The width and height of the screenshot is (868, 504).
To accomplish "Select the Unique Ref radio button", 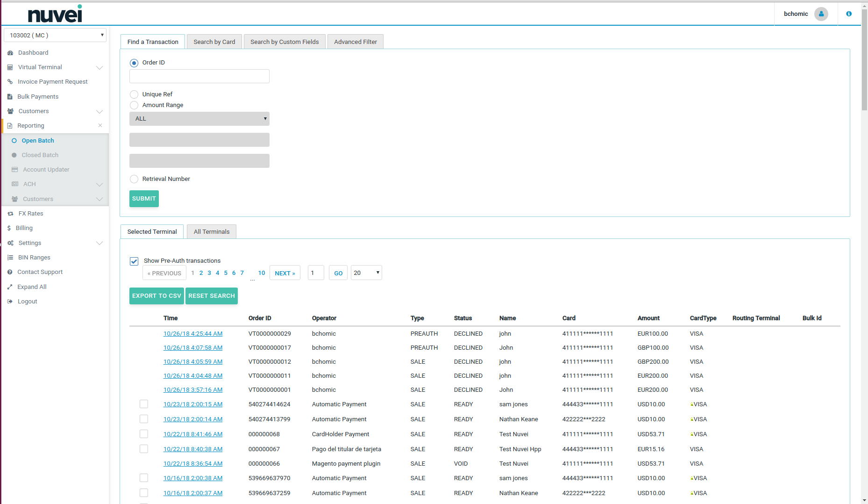I will point(134,94).
